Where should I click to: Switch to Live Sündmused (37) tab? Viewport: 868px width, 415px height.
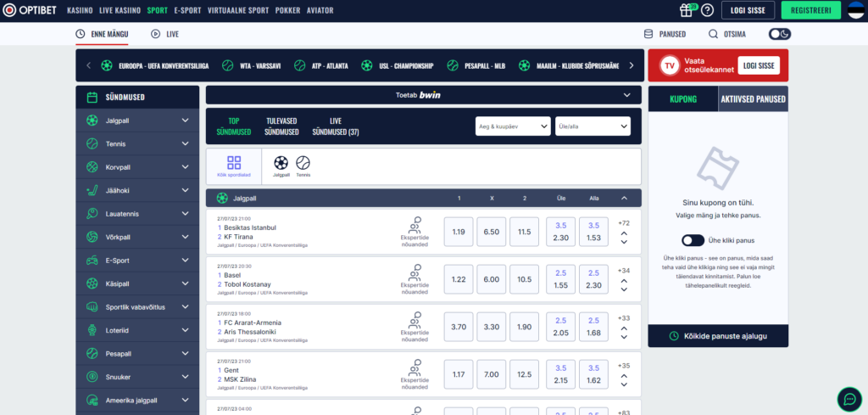pos(336,126)
